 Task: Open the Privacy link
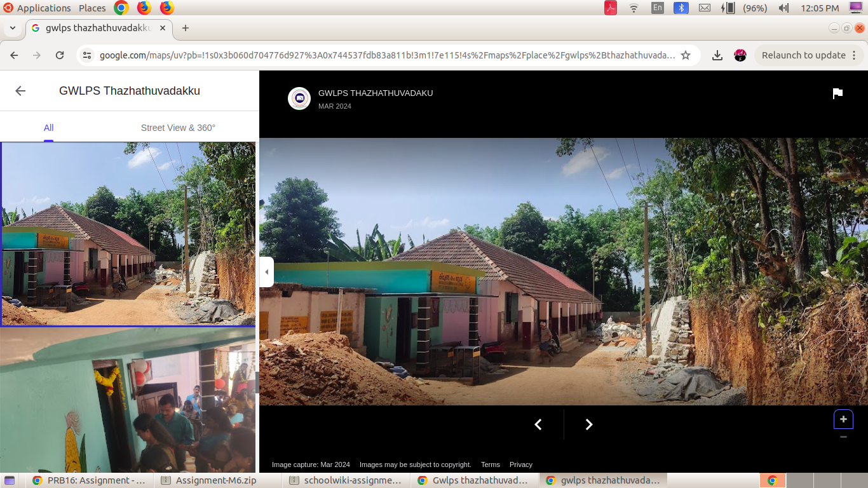520,464
